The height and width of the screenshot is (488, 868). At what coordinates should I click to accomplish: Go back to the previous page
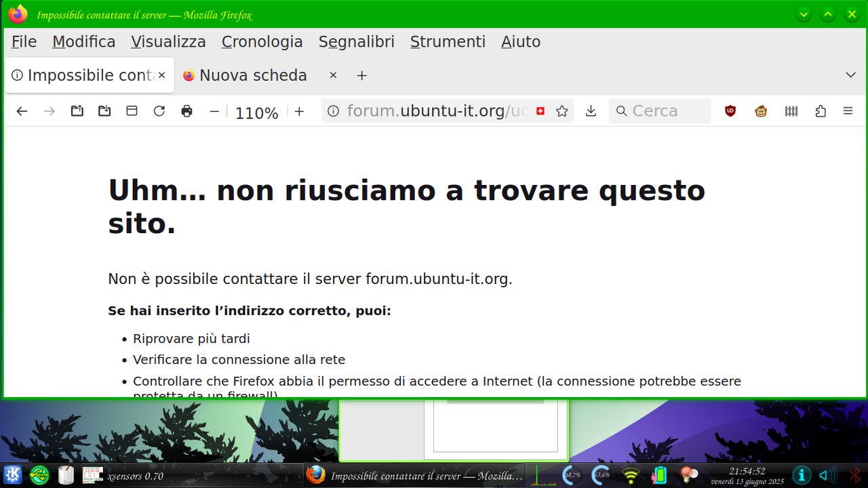(22, 111)
